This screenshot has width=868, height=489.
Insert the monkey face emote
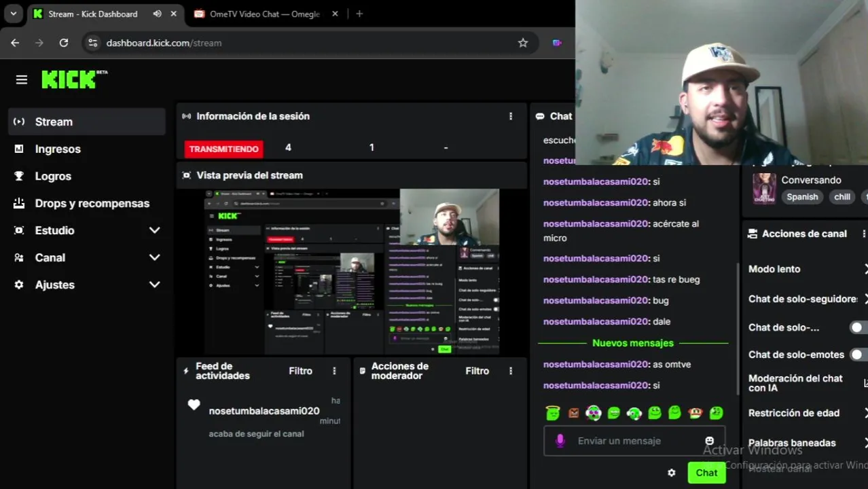(695, 412)
